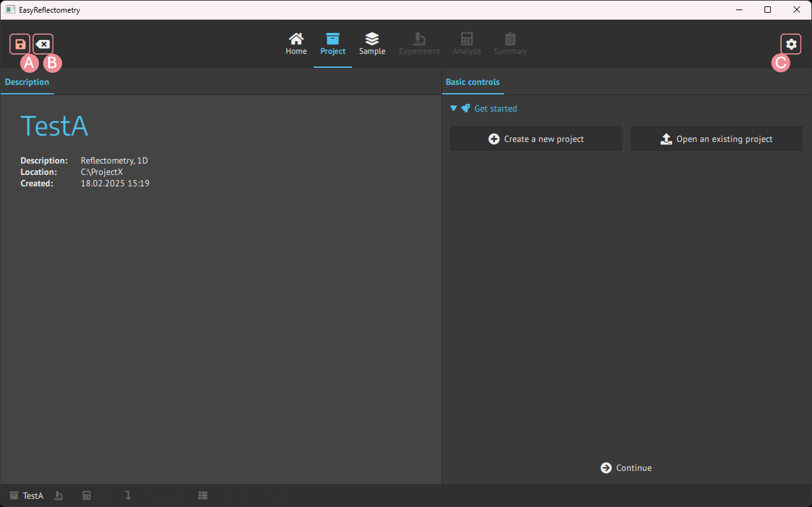The width and height of the screenshot is (812, 507).
Task: Click the Analysis calculator tab
Action: [x=467, y=44]
